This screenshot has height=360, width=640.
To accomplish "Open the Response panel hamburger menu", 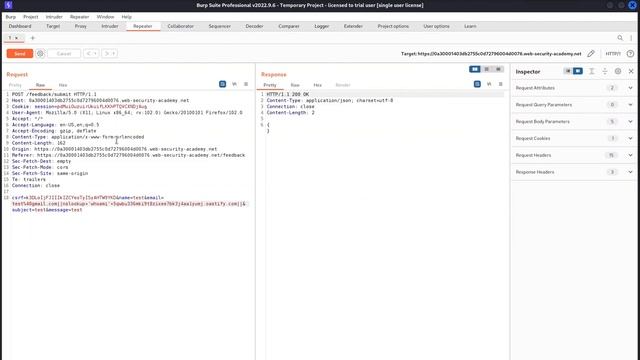I will pyautogui.click(x=500, y=84).
